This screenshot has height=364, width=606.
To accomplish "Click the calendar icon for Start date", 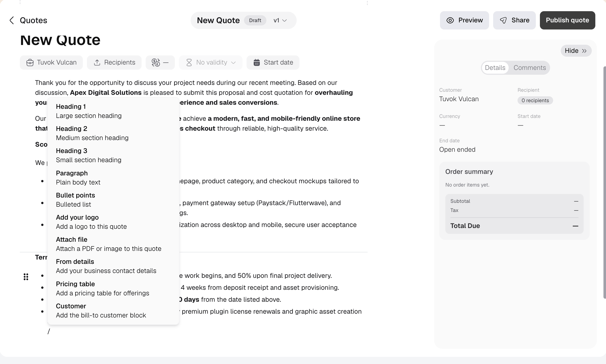I will pos(257,63).
